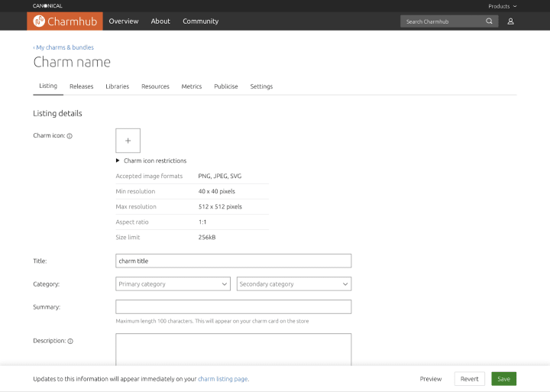Click the Charmhub logo

[x=65, y=21]
